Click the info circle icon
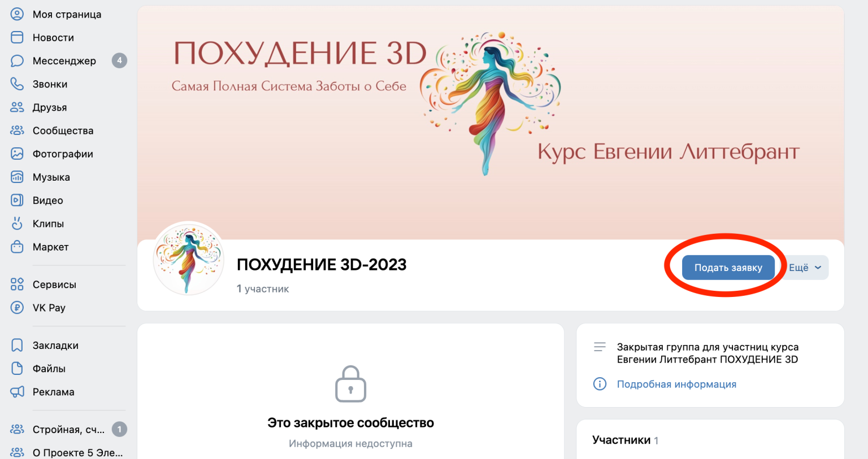Viewport: 868px width, 459px height. pyautogui.click(x=600, y=384)
